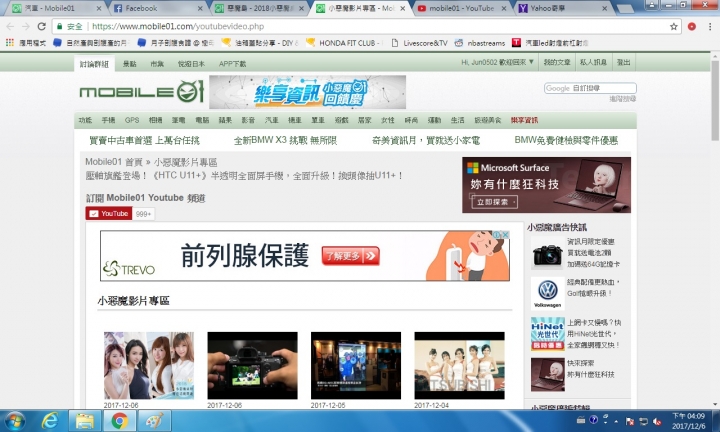Open the 2017-12-05 video thumbnail
The height and width of the screenshot is (432, 720).
tap(356, 365)
